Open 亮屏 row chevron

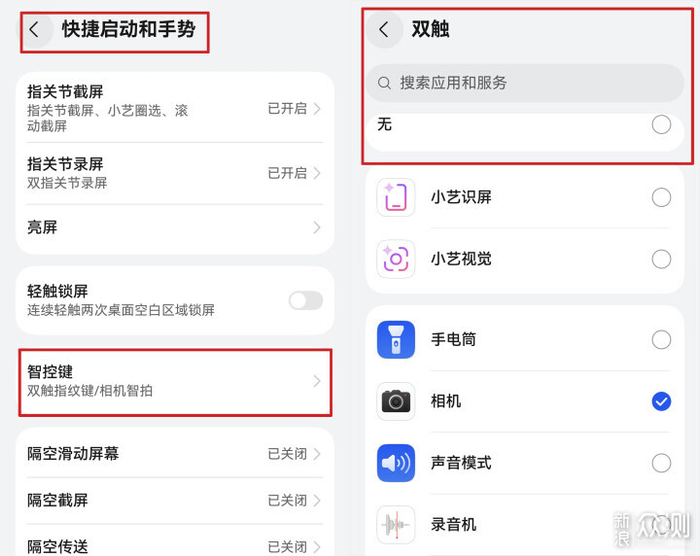tap(317, 228)
